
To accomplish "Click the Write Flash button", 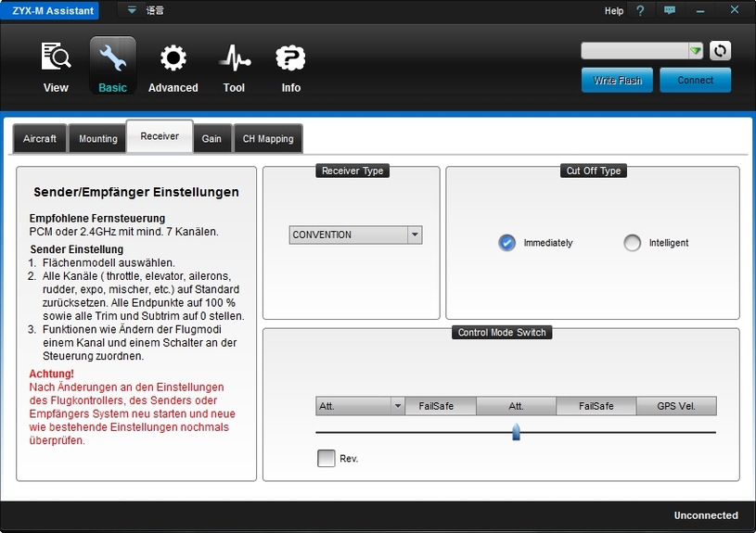I will point(618,81).
